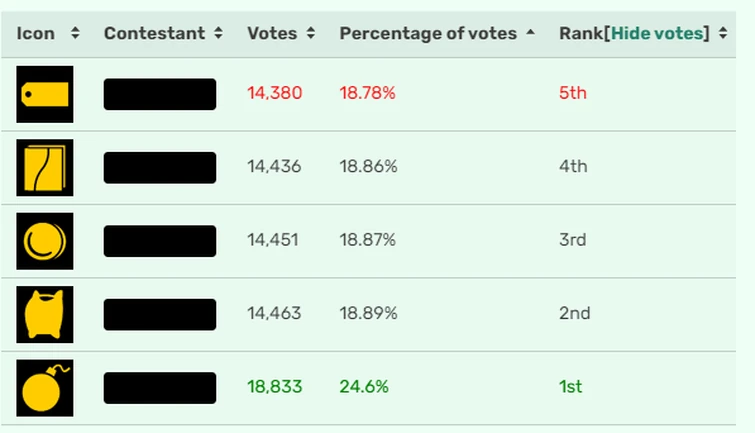Open redacted contestant name in 3rd-place row
Screen dimensions: 755x433
pyautogui.click(x=160, y=241)
